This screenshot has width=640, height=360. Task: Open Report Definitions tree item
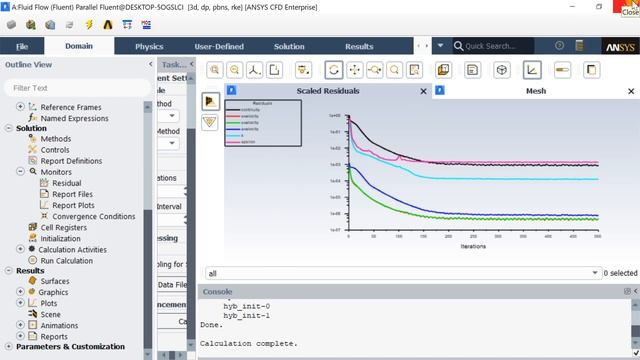(x=71, y=161)
